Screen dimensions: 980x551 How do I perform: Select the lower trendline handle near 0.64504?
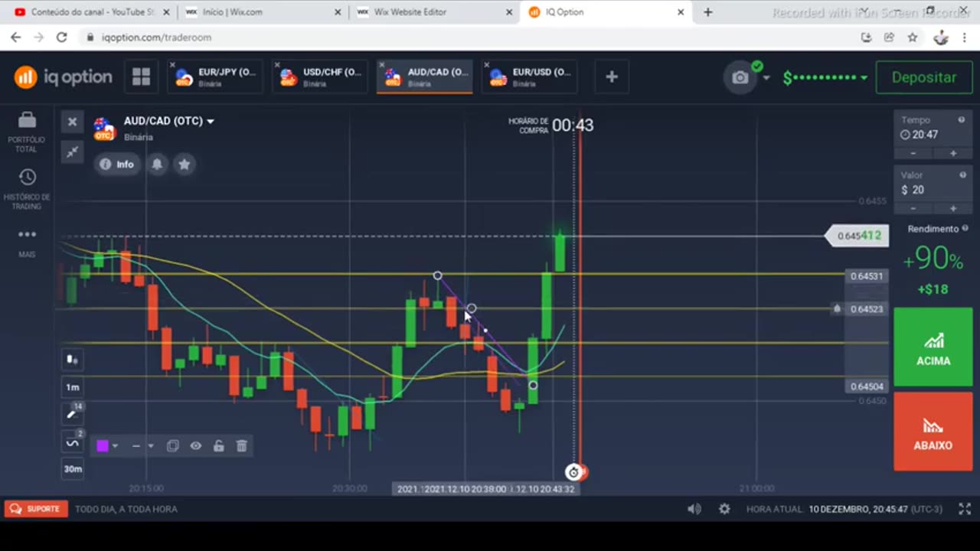tap(533, 385)
